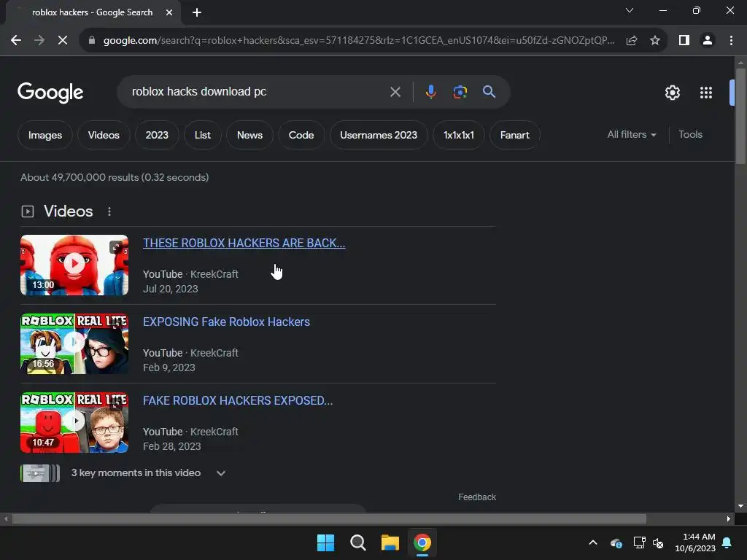Click the key moments preview thumbnail
Screen dimensions: 747x560
click(x=40, y=473)
